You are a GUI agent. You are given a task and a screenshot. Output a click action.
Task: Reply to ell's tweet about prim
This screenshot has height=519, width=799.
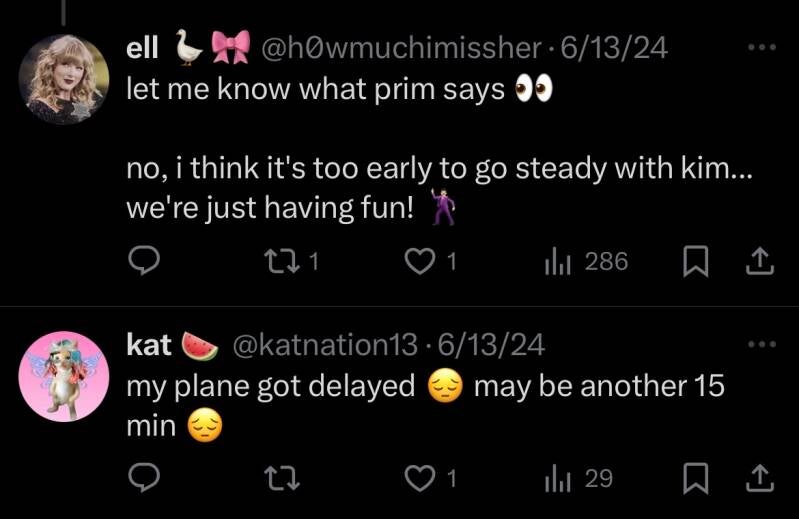[146, 262]
